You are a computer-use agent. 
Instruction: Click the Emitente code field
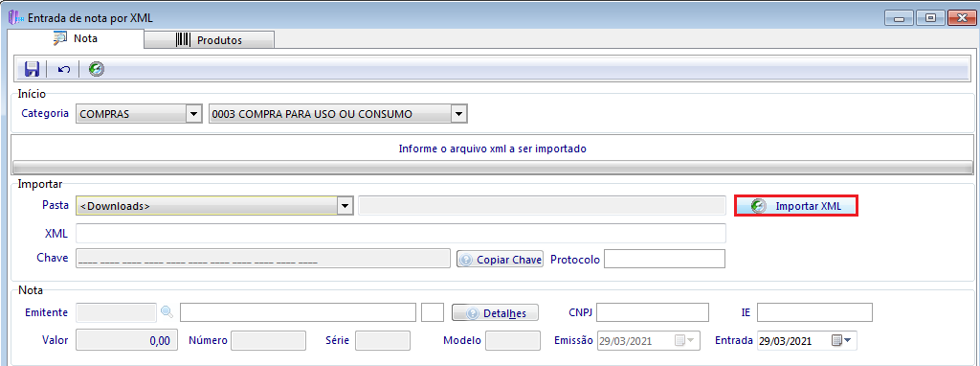point(116,312)
